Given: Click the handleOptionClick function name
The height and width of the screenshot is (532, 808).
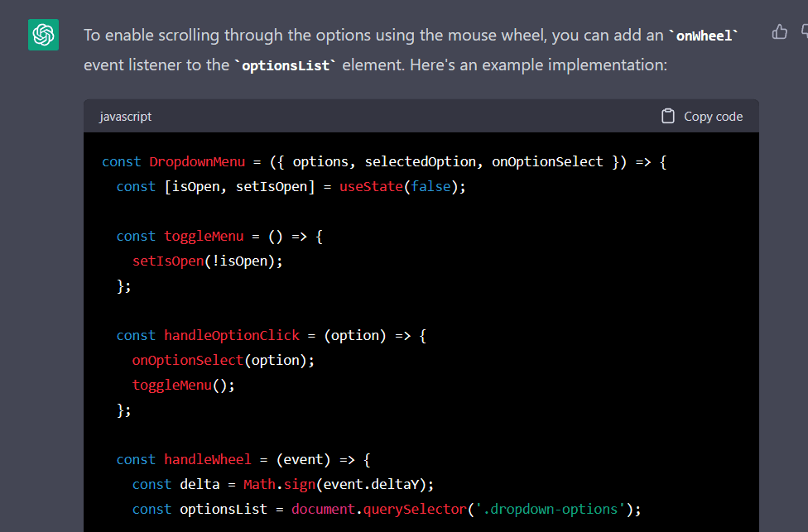Looking at the screenshot, I should [x=231, y=335].
